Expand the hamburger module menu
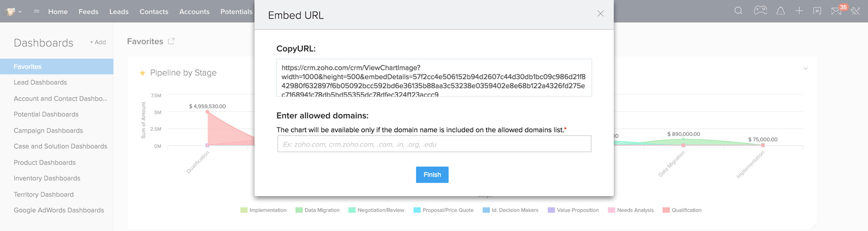 (x=36, y=11)
